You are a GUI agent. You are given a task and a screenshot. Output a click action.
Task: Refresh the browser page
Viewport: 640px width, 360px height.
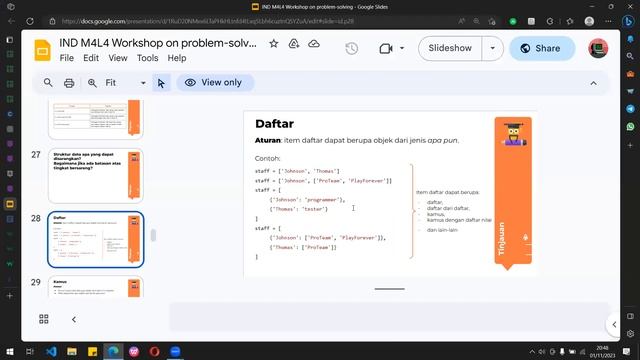[x=30, y=21]
